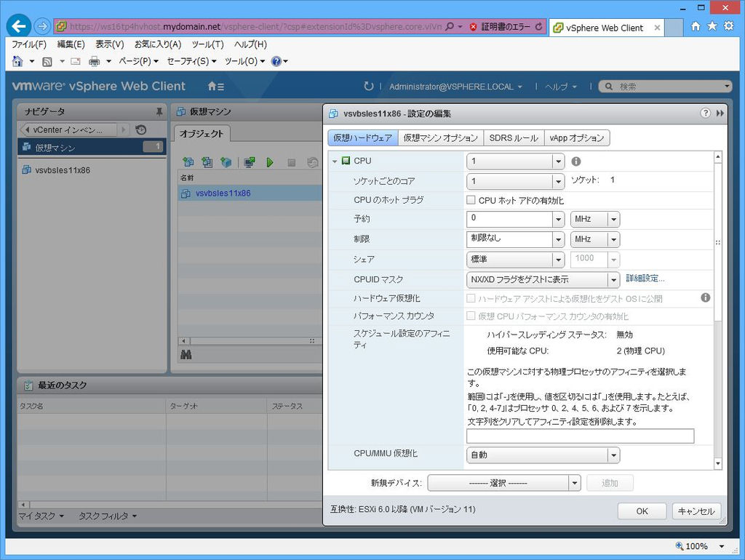Image resolution: width=745 pixels, height=560 pixels.
Task: Click the browser forward arrow button
Action: pos(42,26)
